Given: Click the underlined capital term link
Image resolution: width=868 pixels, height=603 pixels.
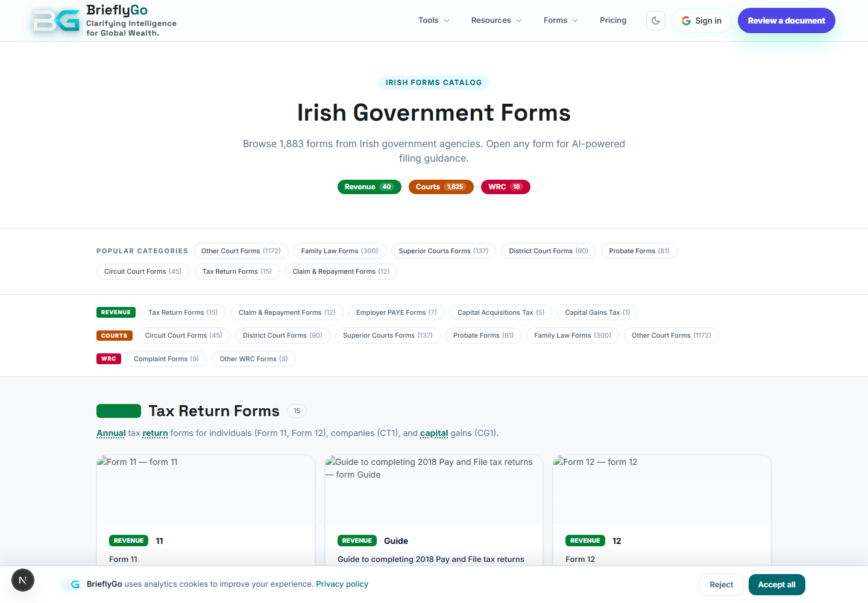Looking at the screenshot, I should [x=434, y=433].
